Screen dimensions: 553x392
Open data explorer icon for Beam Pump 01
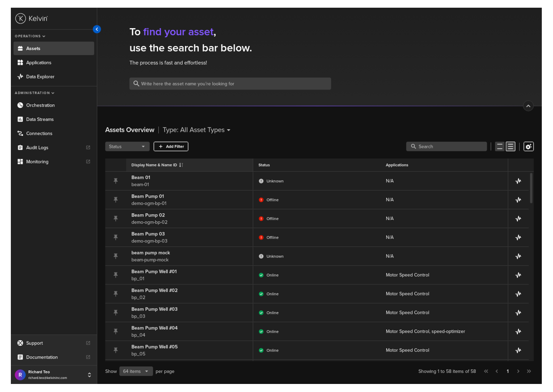[518, 200]
